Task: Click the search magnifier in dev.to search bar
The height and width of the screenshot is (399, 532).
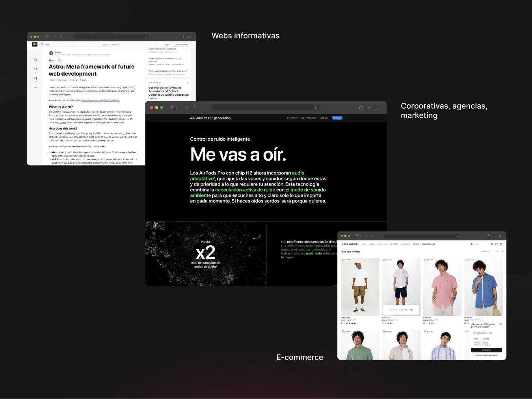Action: point(42,45)
